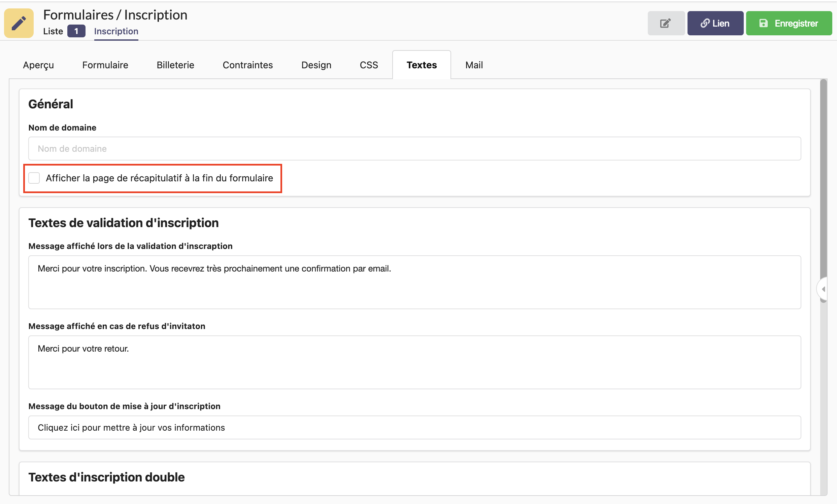Click the green Enregistrer save button
Image resolution: width=837 pixels, height=504 pixels.
click(x=789, y=23)
